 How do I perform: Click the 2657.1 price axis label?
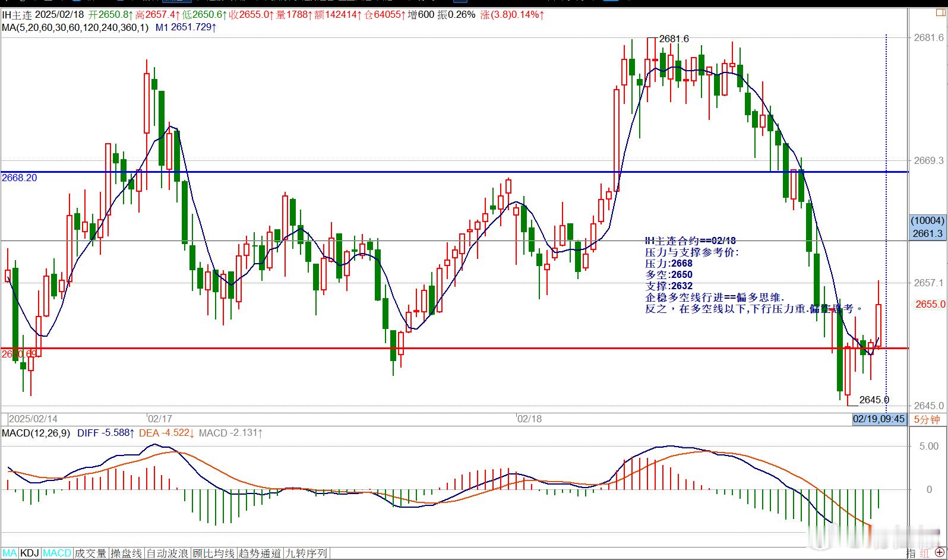pos(928,283)
